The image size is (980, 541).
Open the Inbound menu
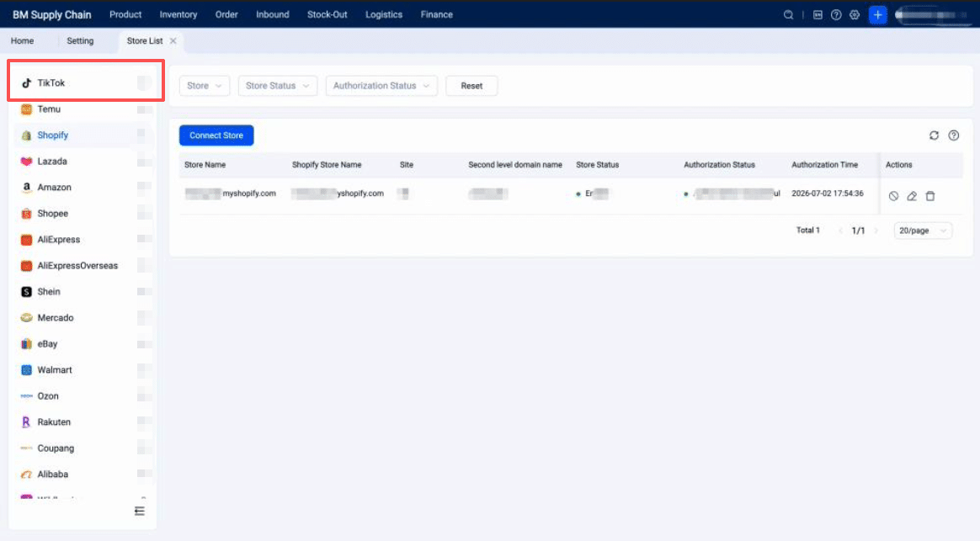pos(273,14)
